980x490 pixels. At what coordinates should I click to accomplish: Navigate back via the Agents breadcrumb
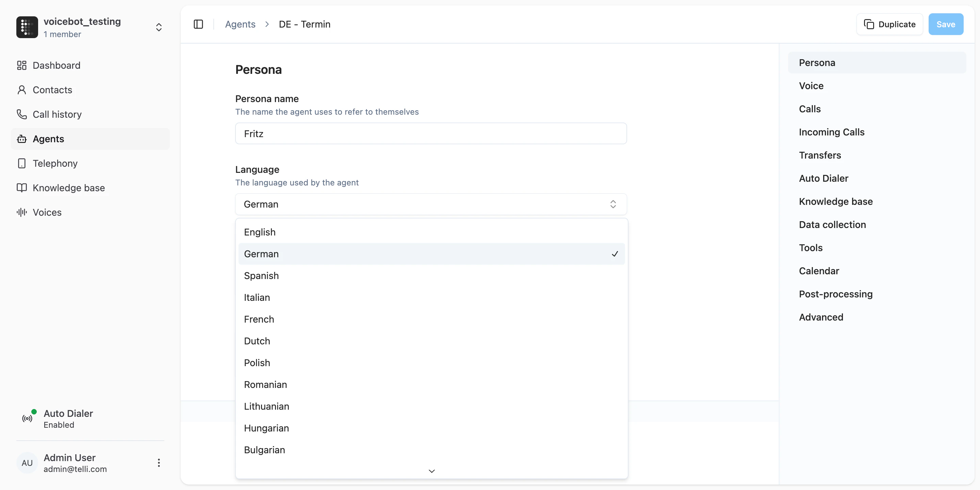click(240, 24)
